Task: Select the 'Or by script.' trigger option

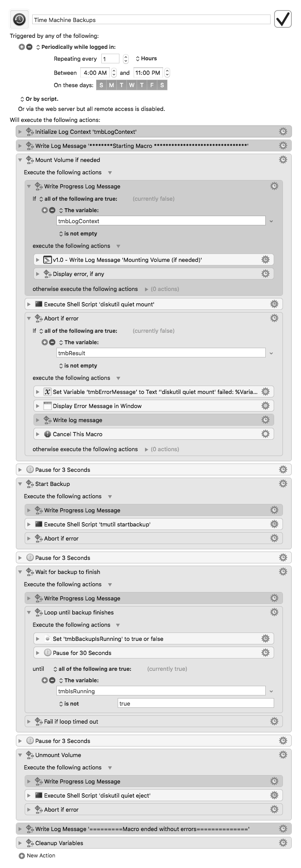Action: [39, 99]
